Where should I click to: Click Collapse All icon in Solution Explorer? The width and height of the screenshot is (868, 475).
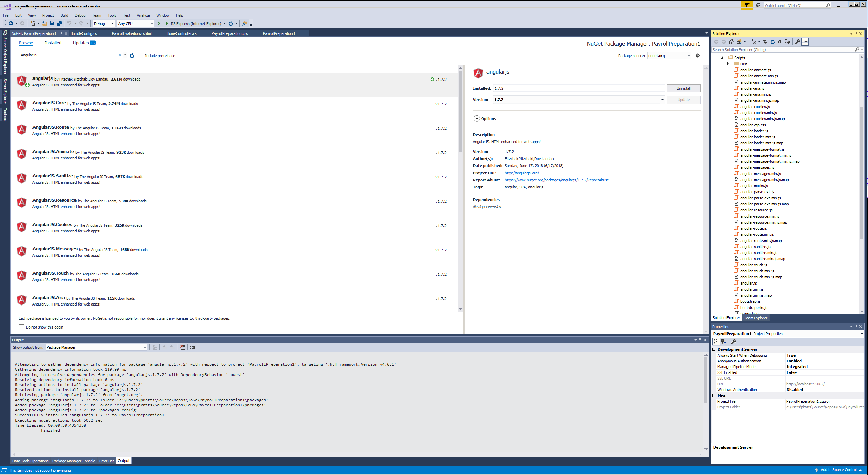[780, 42]
